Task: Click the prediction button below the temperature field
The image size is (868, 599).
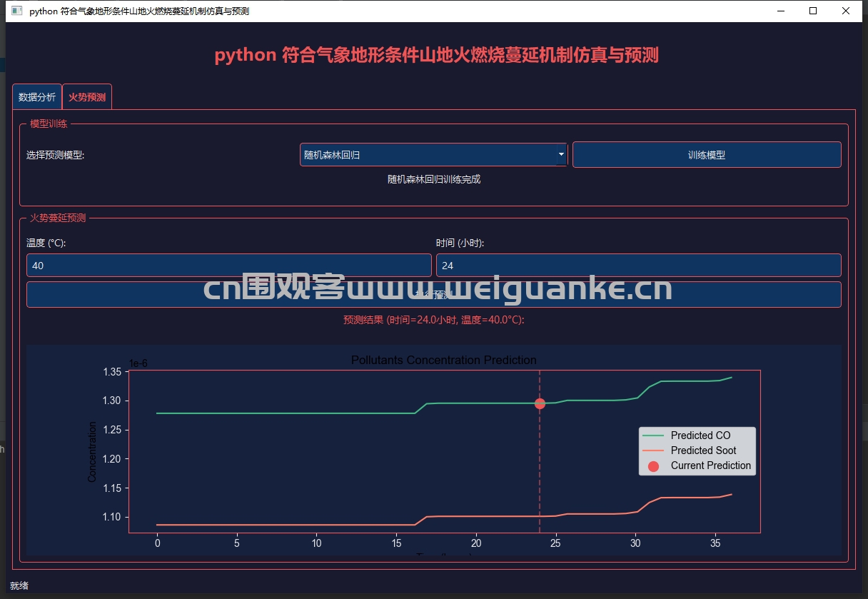Action: (433, 295)
